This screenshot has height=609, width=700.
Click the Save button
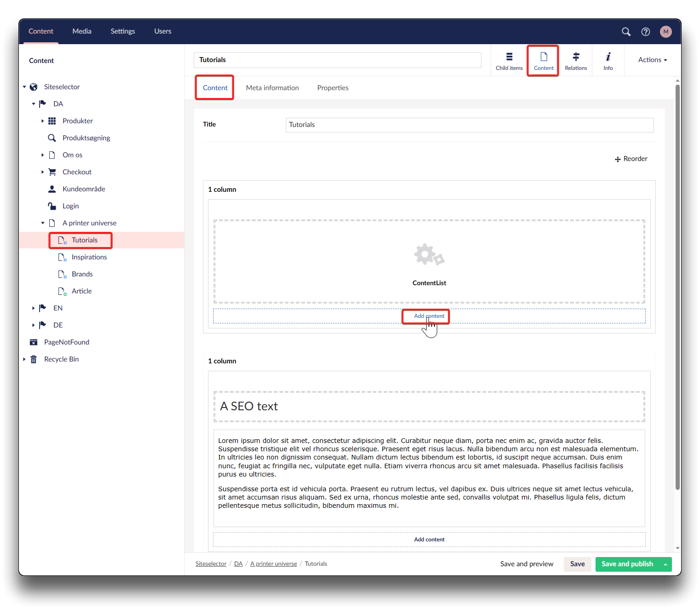point(577,564)
